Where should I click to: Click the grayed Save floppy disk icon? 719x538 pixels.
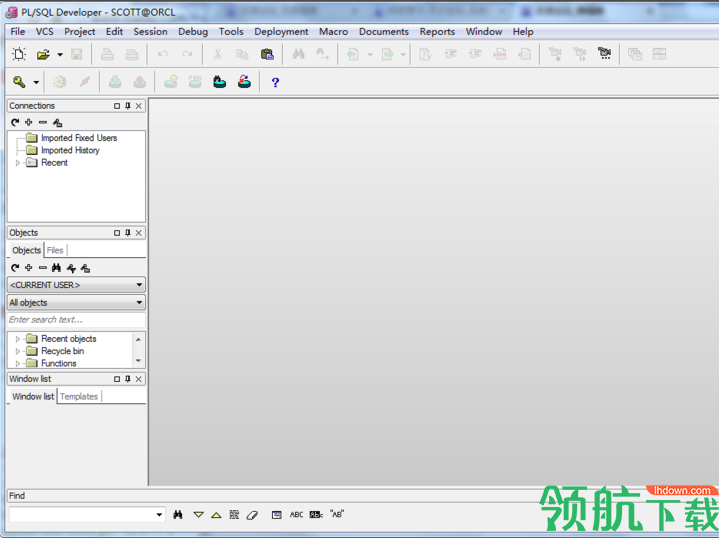[76, 54]
